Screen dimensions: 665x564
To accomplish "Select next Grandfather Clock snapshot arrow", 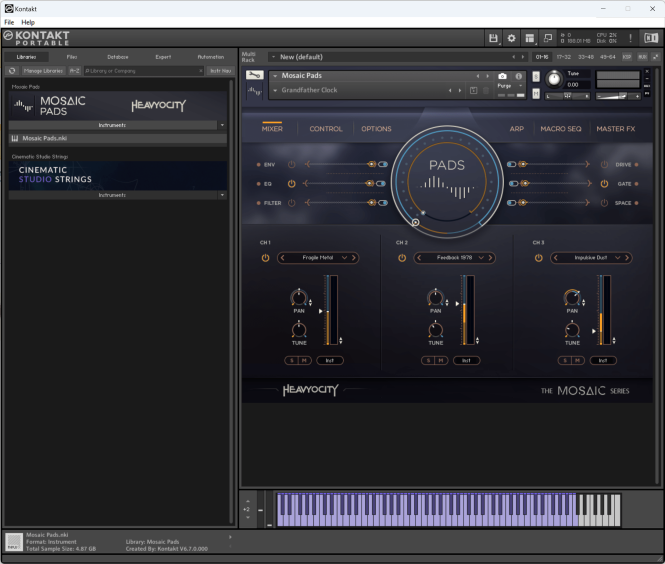I will (460, 90).
